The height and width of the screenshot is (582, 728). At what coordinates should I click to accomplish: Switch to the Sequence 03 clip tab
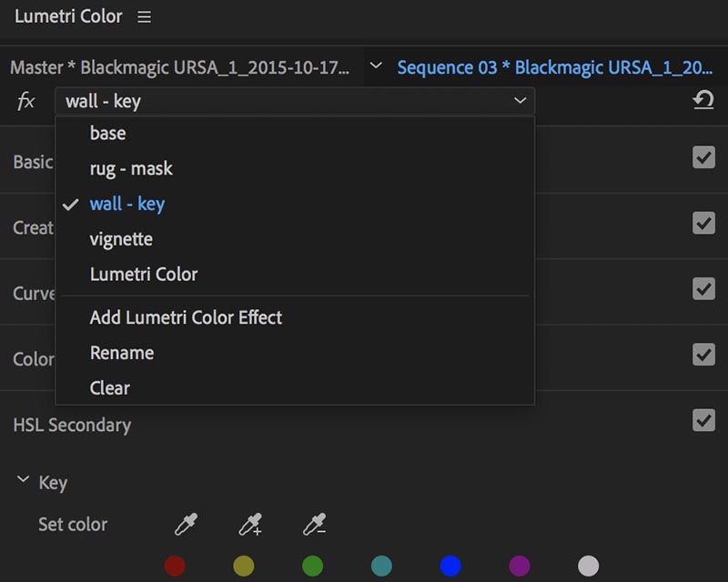[555, 68]
